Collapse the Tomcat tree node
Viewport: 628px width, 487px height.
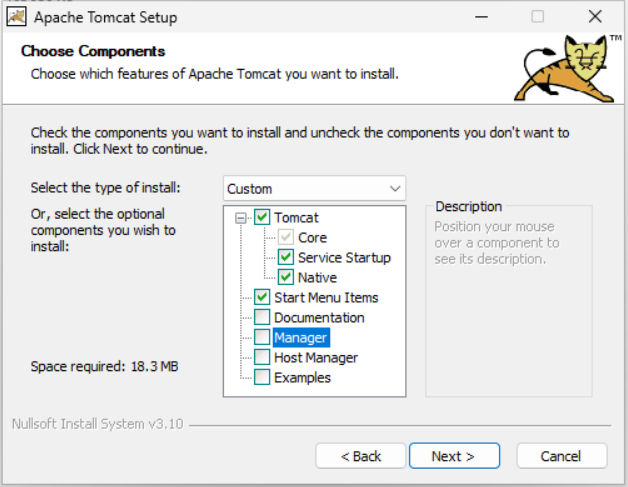[x=240, y=218]
